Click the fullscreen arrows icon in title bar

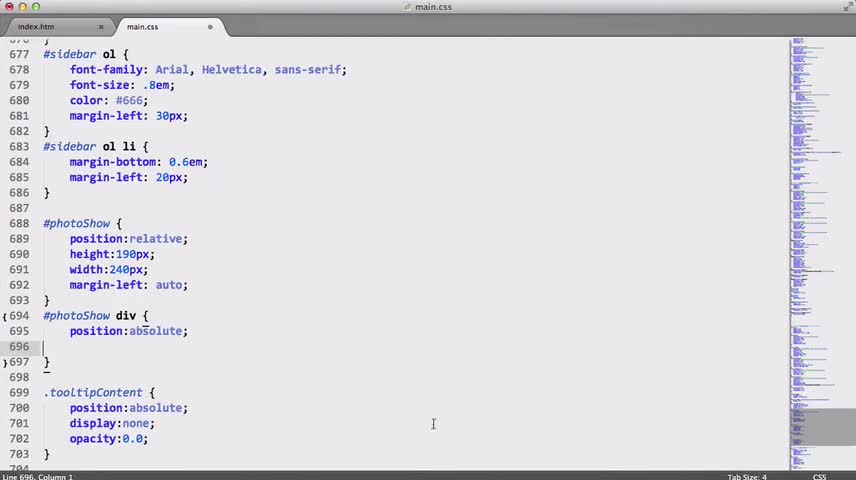[x=848, y=6]
